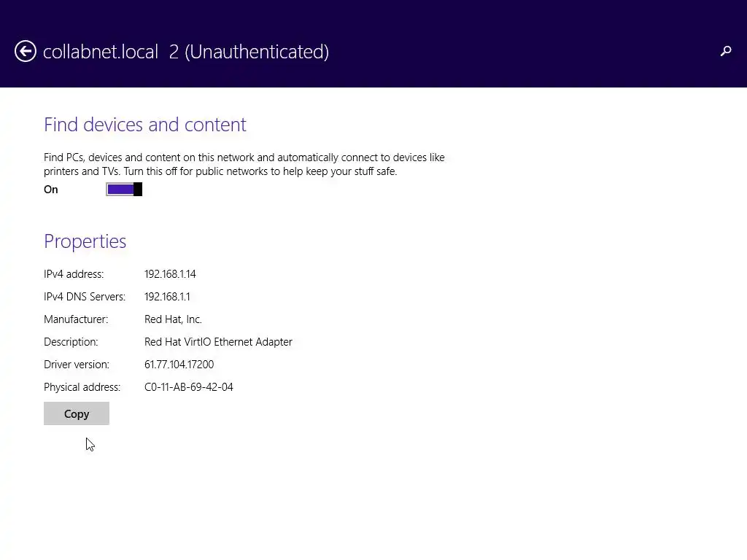Viewport: 747px width, 560px height.
Task: Click the Driver version label
Action: click(x=77, y=365)
